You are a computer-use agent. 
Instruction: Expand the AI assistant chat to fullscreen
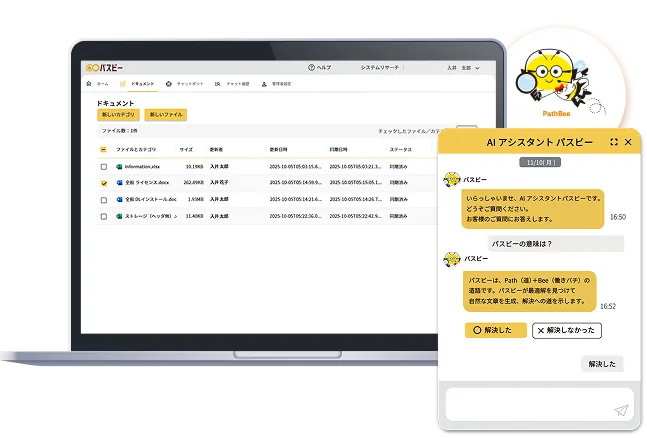pos(614,142)
